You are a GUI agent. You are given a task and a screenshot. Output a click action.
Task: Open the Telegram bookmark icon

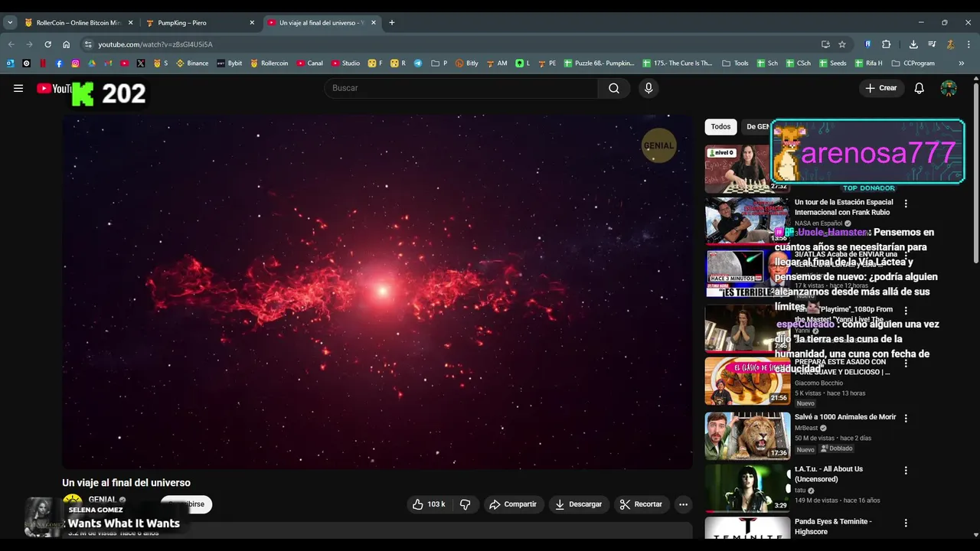(x=418, y=64)
